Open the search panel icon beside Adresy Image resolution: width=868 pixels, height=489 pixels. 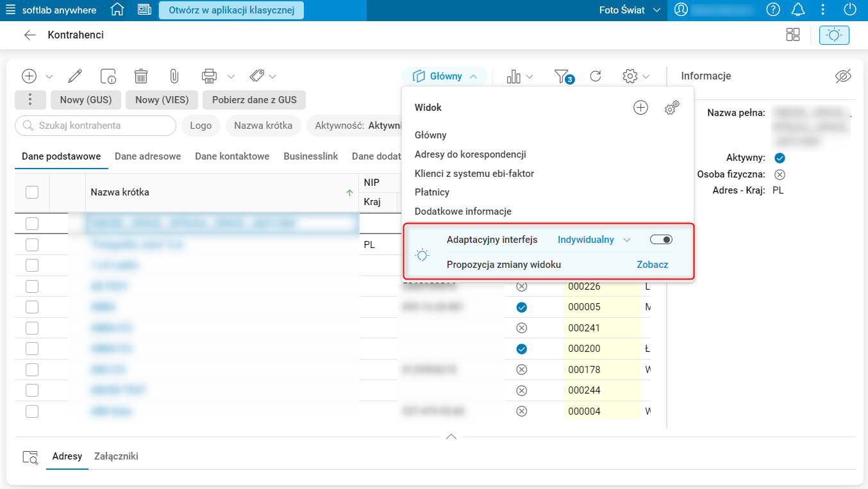coord(30,457)
